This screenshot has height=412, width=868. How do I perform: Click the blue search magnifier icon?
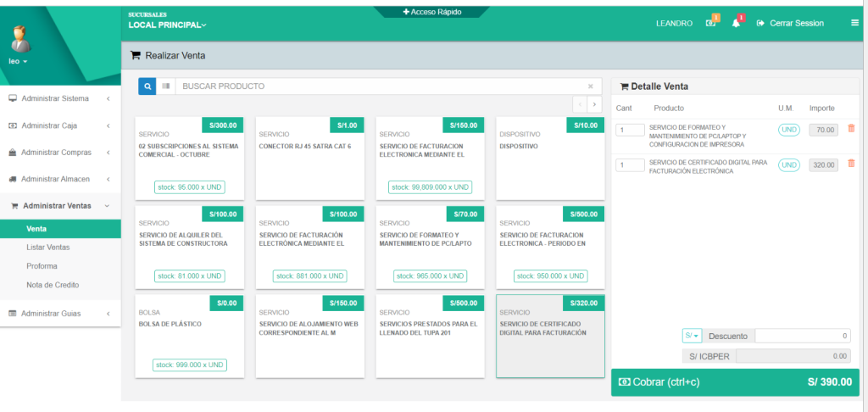pyautogui.click(x=147, y=86)
